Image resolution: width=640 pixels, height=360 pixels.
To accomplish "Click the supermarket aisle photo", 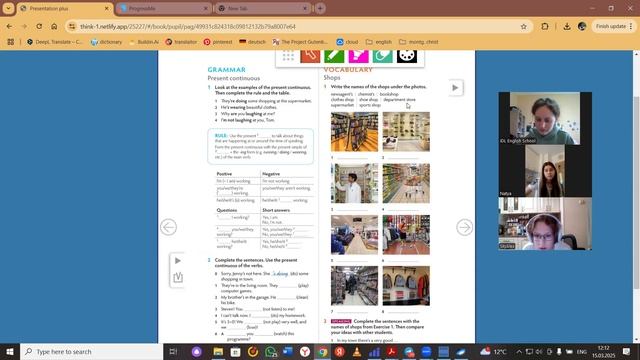I will pyautogui.click(x=406, y=183).
